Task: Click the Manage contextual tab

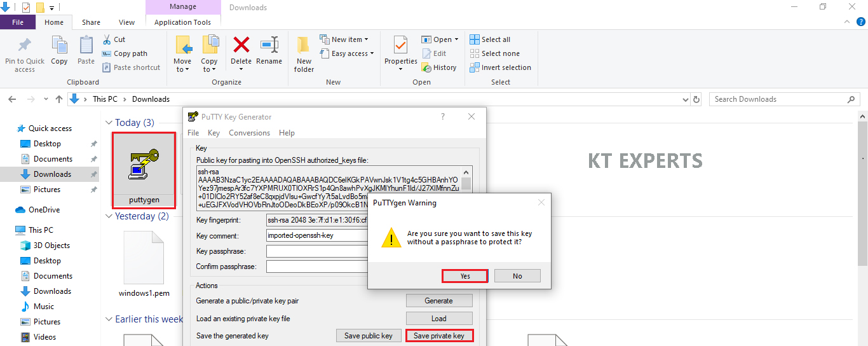Action: click(x=182, y=7)
